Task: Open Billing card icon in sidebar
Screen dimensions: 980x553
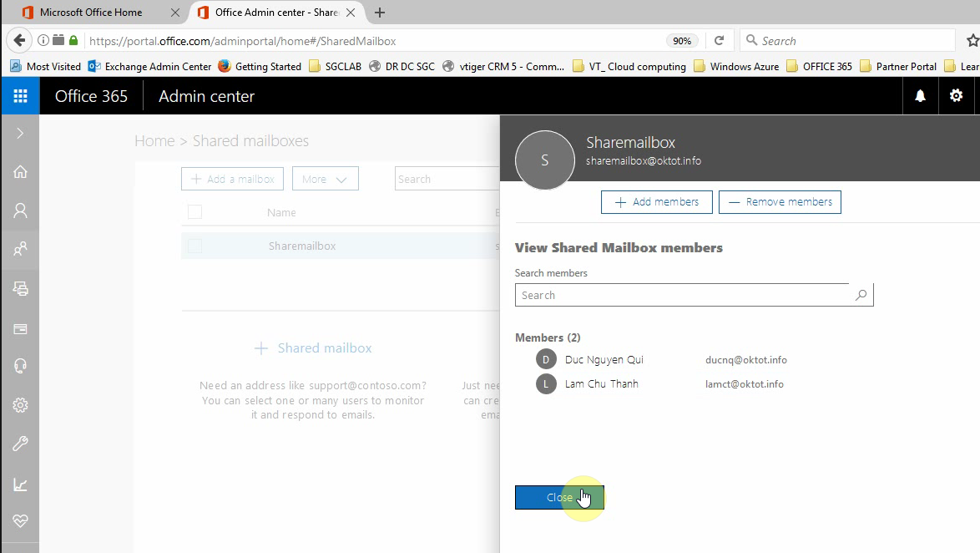Action: click(x=20, y=328)
